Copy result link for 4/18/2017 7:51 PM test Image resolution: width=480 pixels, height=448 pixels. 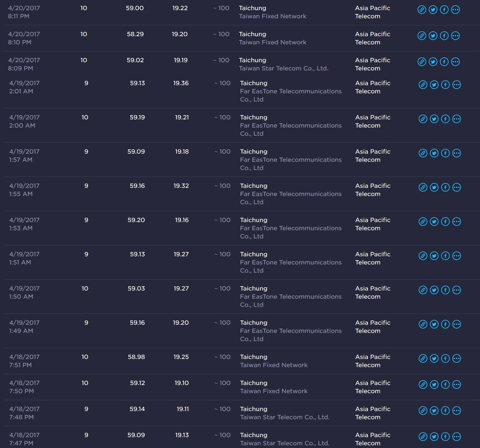pos(423,359)
